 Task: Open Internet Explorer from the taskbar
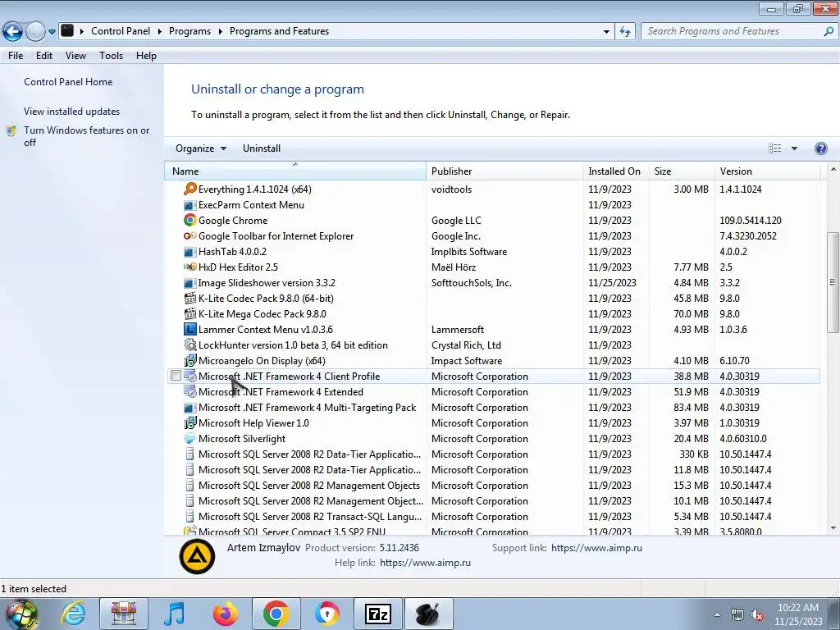tap(73, 614)
